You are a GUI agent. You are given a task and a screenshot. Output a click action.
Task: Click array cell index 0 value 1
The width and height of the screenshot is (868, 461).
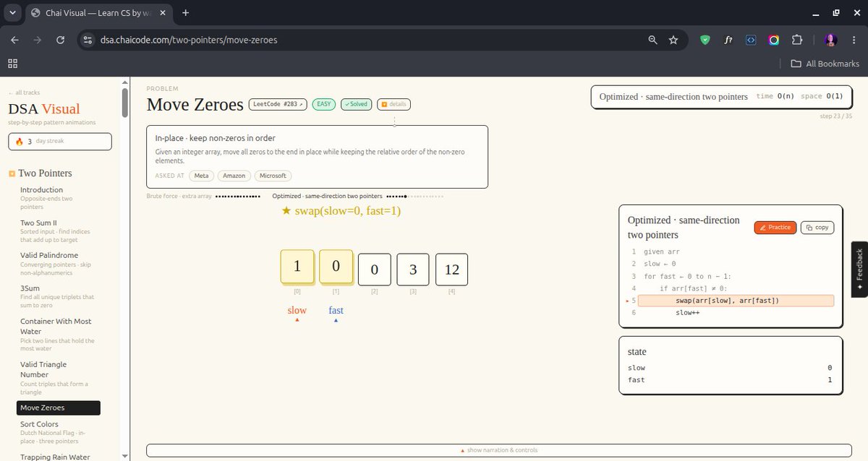(x=297, y=267)
